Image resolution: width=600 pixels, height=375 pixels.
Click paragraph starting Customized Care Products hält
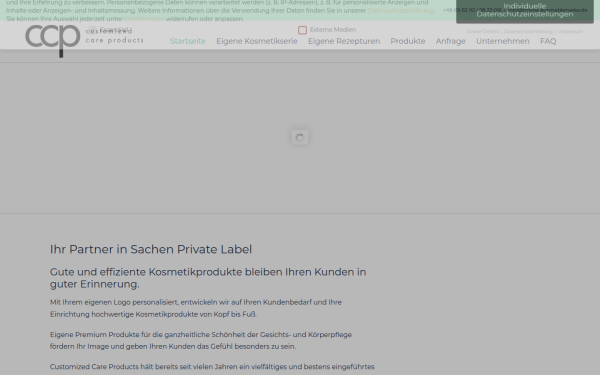(212, 367)
